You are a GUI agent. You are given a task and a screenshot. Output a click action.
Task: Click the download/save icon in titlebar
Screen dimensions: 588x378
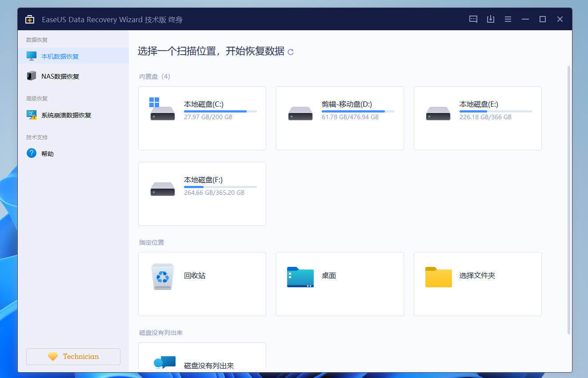[490, 19]
